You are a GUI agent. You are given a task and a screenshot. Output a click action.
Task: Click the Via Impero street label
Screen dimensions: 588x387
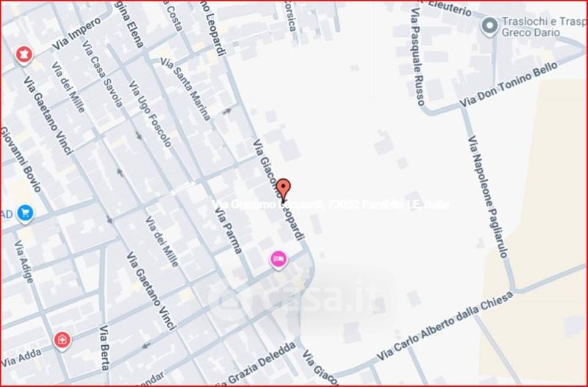point(77,34)
